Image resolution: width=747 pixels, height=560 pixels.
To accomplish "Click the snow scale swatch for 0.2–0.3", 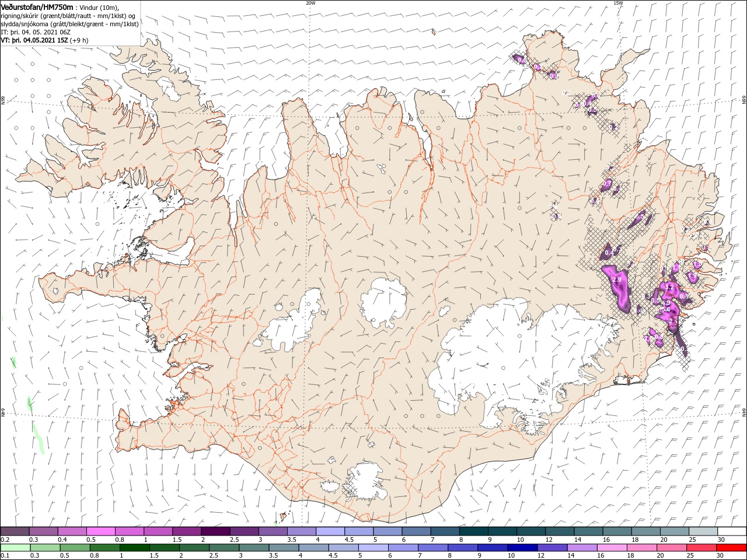I will point(15,531).
